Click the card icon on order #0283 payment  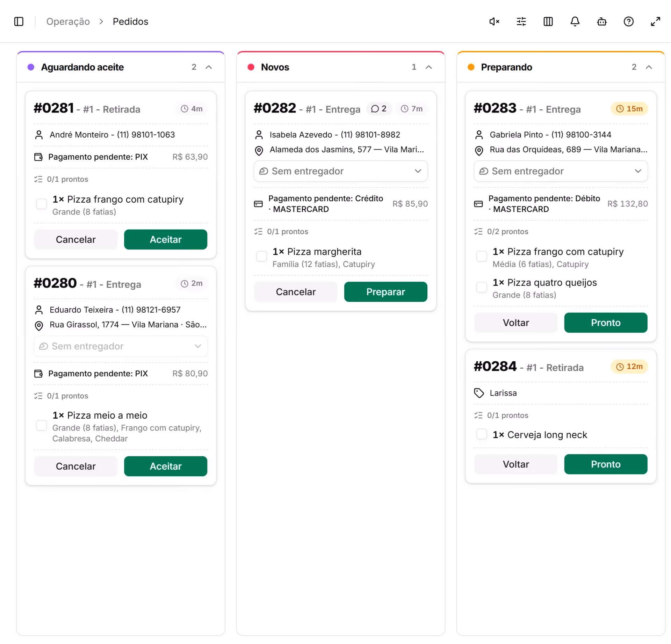point(478,204)
